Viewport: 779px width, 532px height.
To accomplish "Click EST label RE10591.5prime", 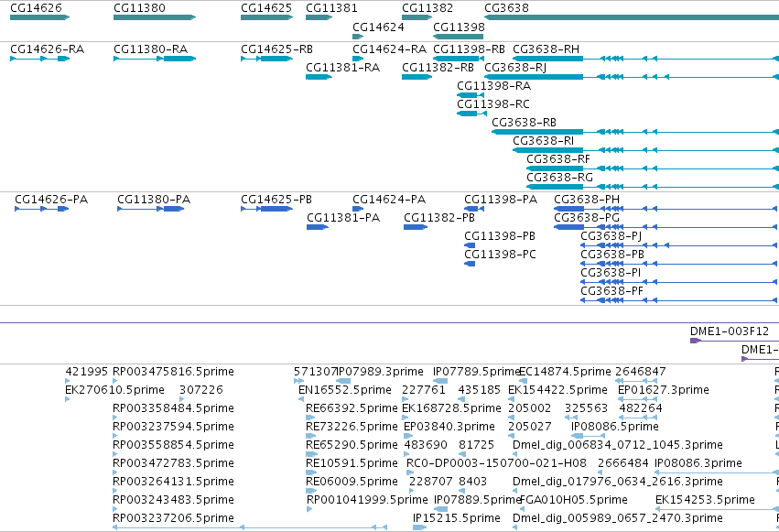I will [x=352, y=463].
